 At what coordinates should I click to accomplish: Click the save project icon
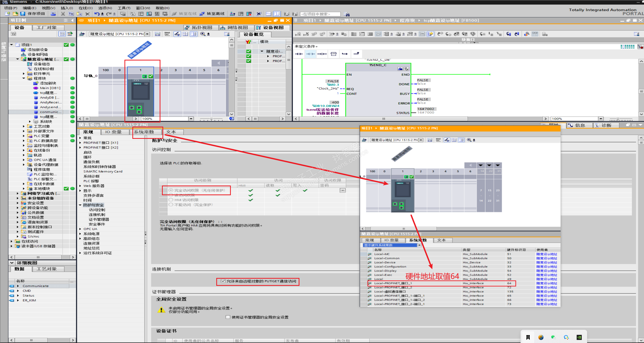[x=23, y=14]
